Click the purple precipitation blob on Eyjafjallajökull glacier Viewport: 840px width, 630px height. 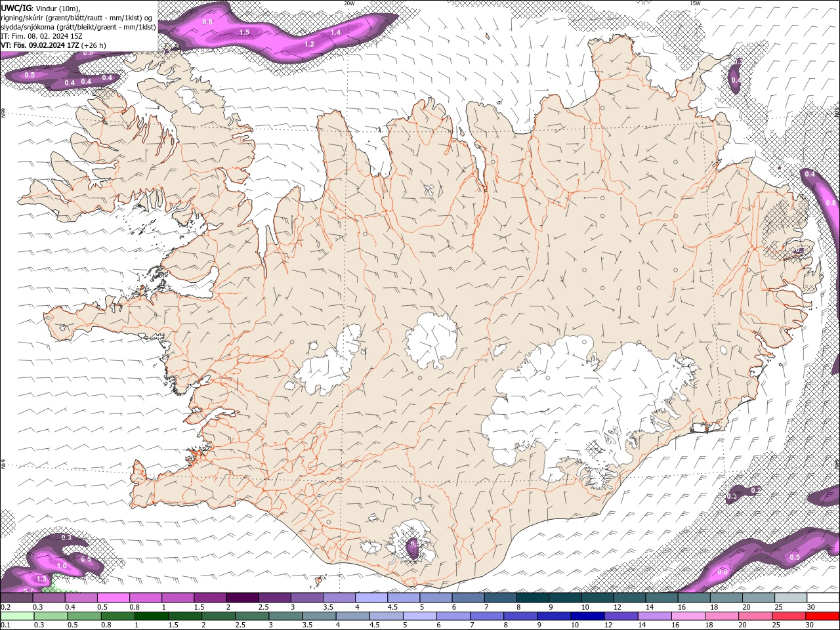click(x=413, y=547)
